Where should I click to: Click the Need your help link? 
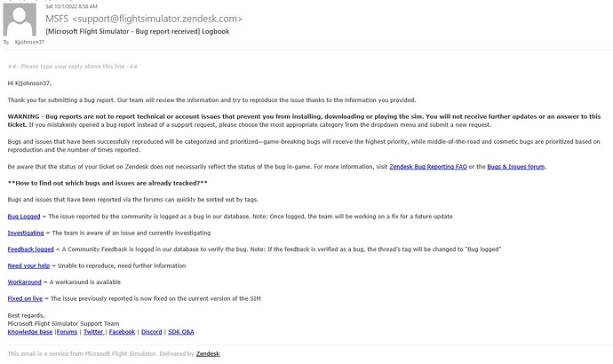[x=28, y=265]
